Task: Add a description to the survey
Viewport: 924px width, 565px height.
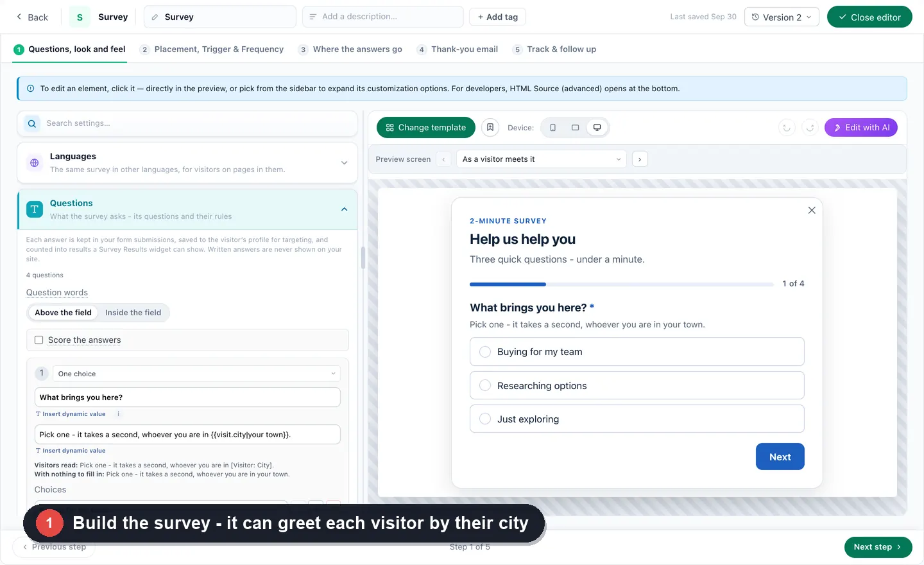Action: coord(383,17)
